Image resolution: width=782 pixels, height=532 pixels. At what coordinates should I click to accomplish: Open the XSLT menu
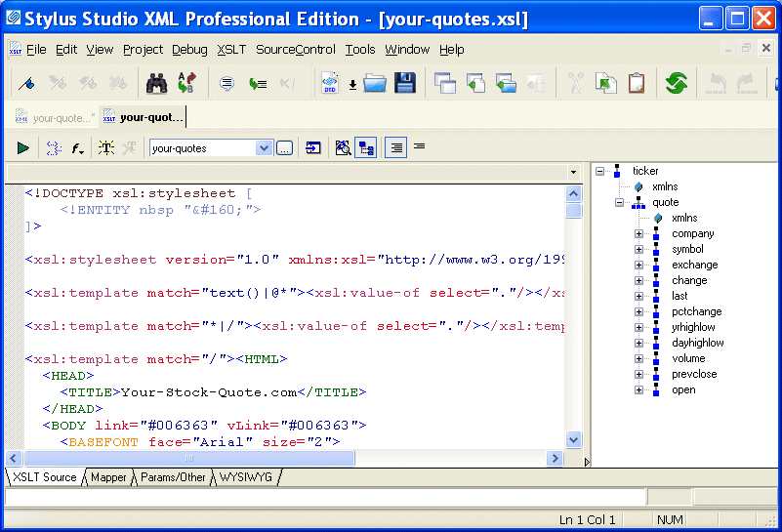[231, 50]
